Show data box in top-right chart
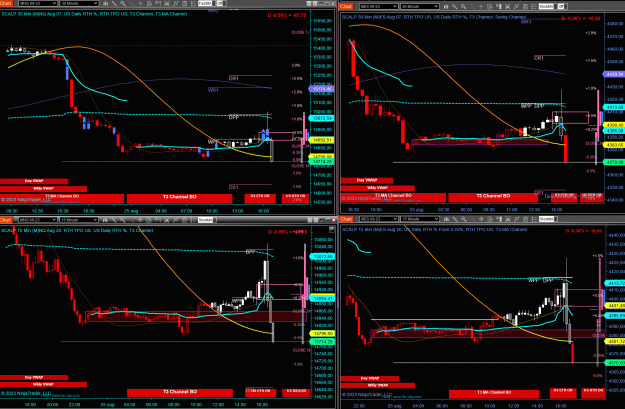This screenshot has height=409, width=625. point(489,6)
